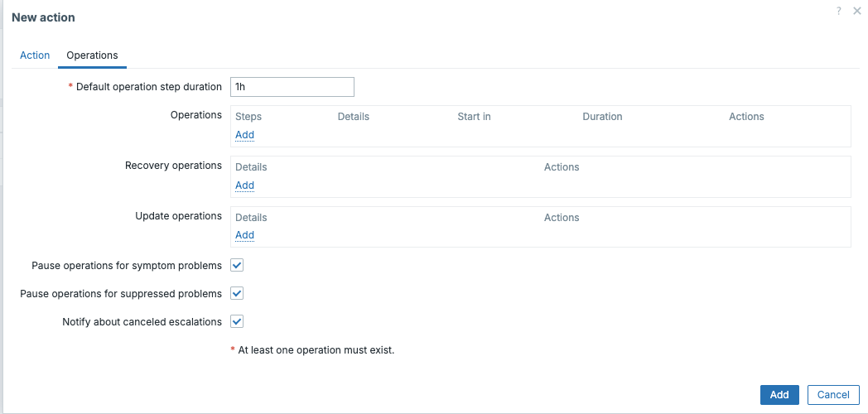Viewport: 868px width, 414px height.
Task: Uncheck Pause operations for symptom problems
Action: 237,266
